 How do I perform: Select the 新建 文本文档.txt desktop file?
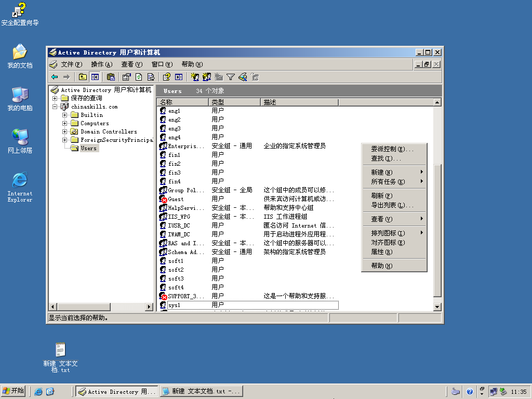pyautogui.click(x=60, y=357)
